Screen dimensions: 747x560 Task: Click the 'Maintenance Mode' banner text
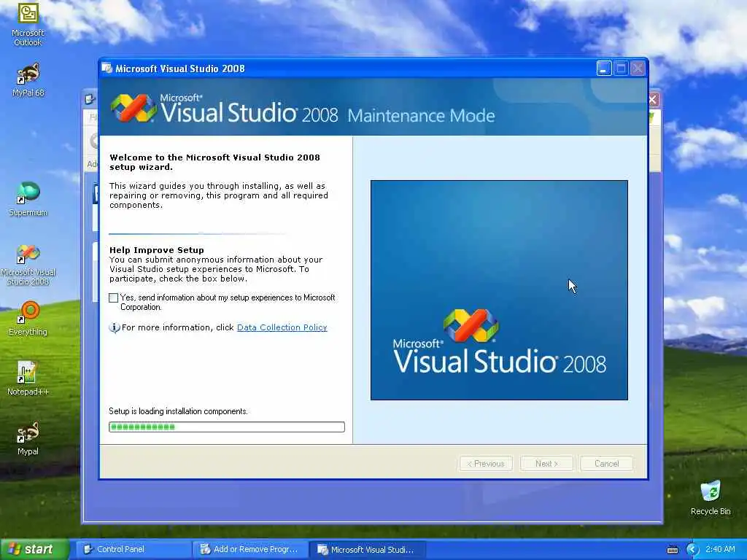tap(421, 116)
